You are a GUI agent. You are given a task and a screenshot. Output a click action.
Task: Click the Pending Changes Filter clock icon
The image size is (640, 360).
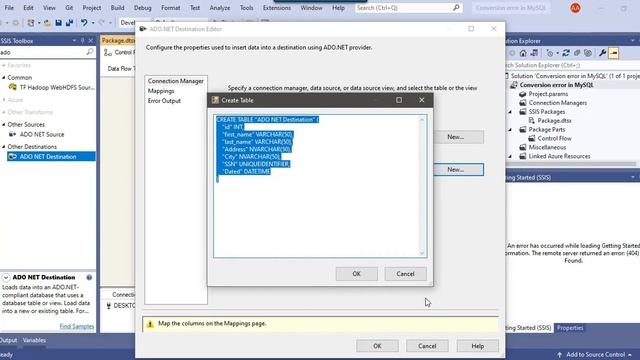pyautogui.click(x=550, y=53)
